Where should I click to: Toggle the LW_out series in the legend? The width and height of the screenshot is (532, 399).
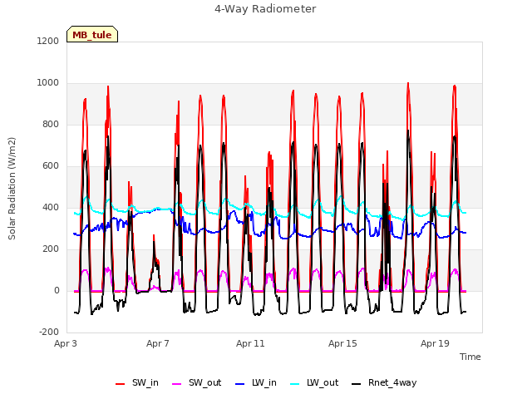pyautogui.click(x=314, y=383)
